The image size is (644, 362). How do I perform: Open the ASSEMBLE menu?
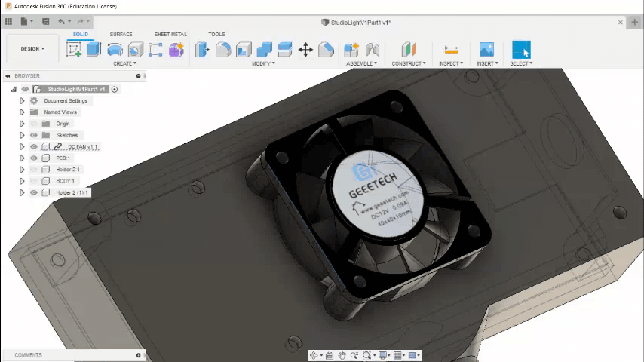[x=361, y=63]
